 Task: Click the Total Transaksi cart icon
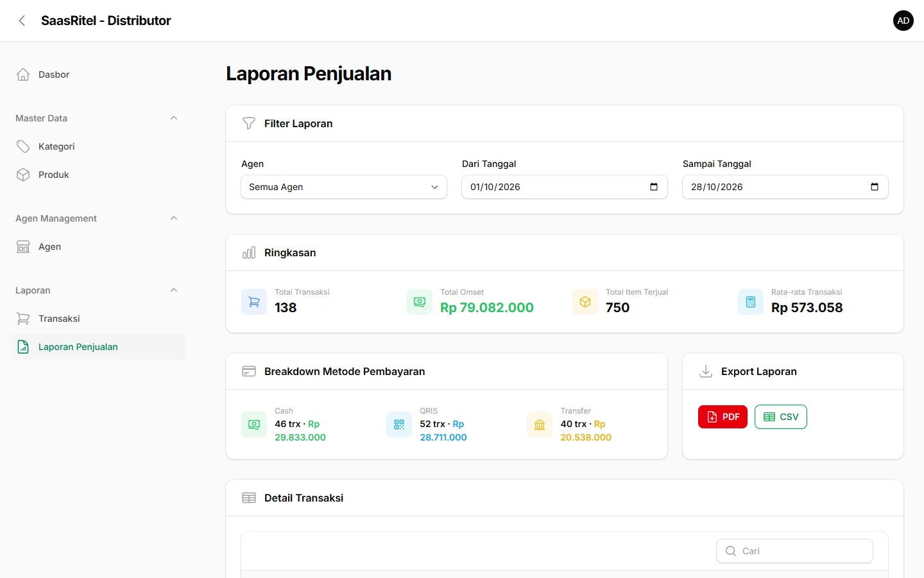[254, 302]
